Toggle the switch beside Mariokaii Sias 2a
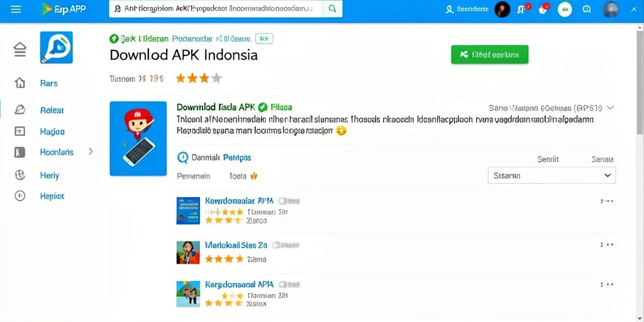The width and height of the screenshot is (644, 322). tap(286, 245)
